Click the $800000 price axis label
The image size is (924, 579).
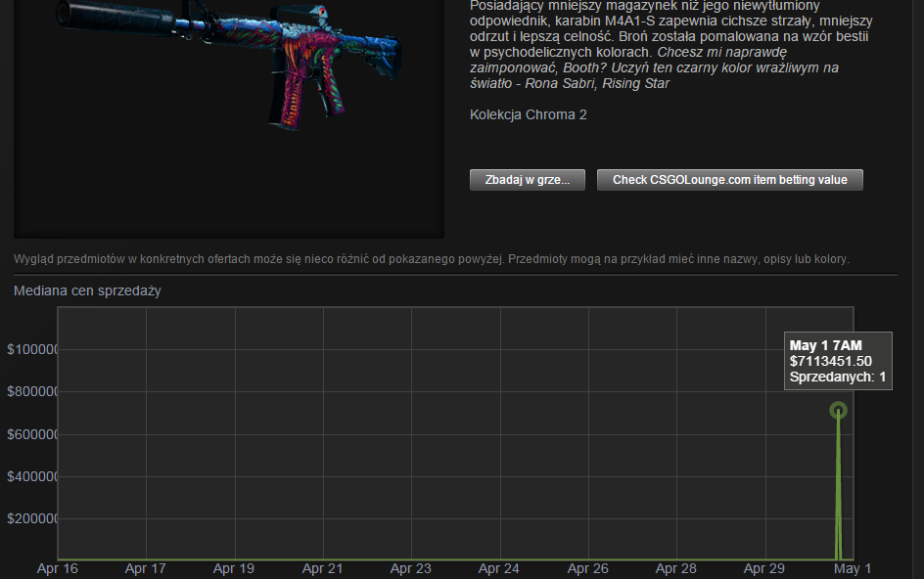click(x=32, y=391)
